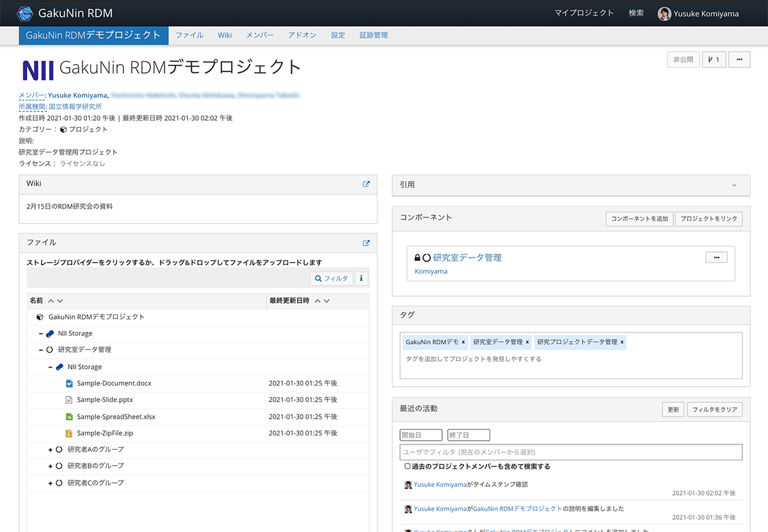Click Yusuke Komiyama link in the メンバー line
768x532 pixels.
coord(78,95)
